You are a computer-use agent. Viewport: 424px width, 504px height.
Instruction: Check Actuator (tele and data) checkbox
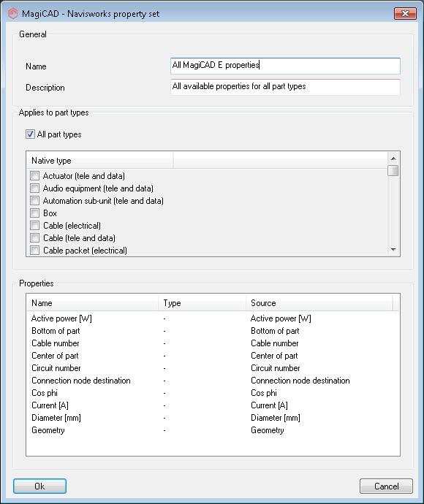click(34, 176)
